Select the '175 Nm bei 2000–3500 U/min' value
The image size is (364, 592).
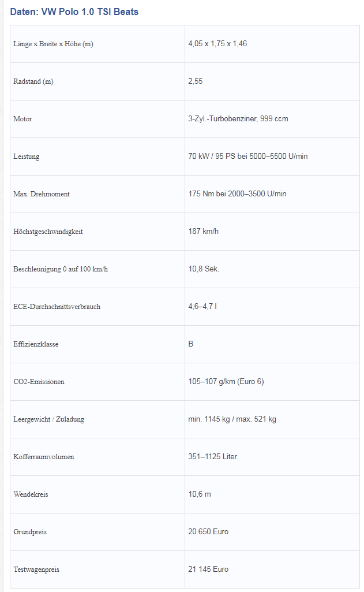click(x=237, y=194)
